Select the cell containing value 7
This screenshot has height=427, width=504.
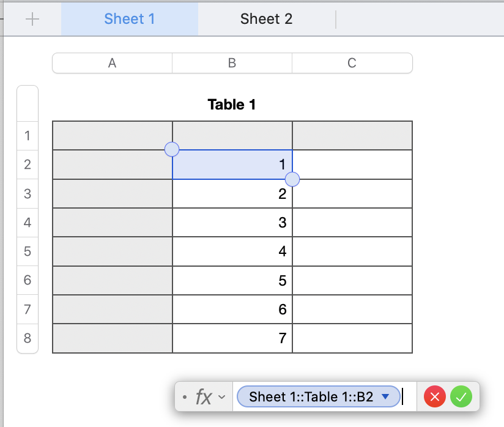[x=232, y=338]
